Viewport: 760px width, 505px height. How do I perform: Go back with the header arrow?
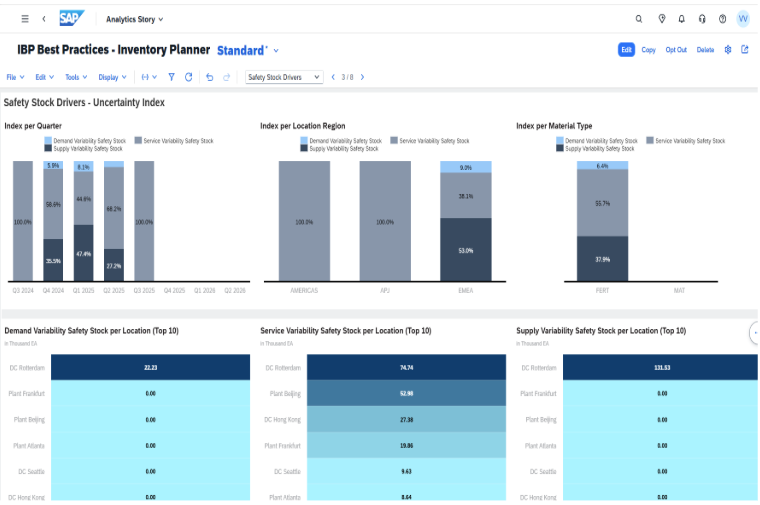[44, 19]
